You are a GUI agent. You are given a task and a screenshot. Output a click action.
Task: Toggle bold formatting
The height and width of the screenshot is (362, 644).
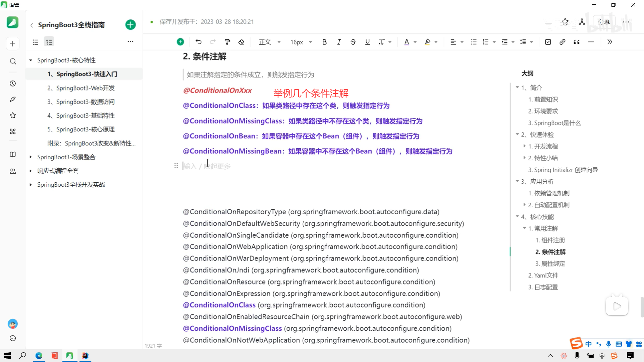coord(324,42)
